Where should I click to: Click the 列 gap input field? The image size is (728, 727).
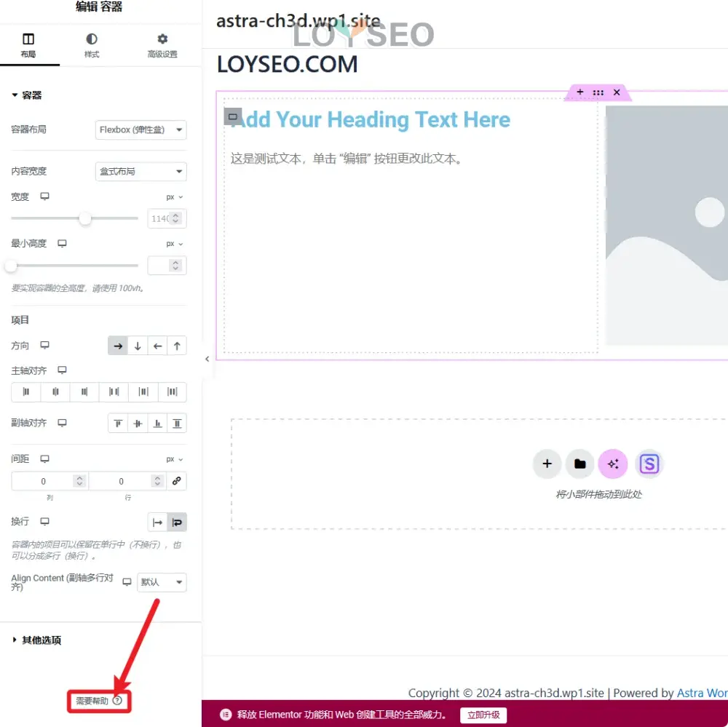tap(50, 481)
